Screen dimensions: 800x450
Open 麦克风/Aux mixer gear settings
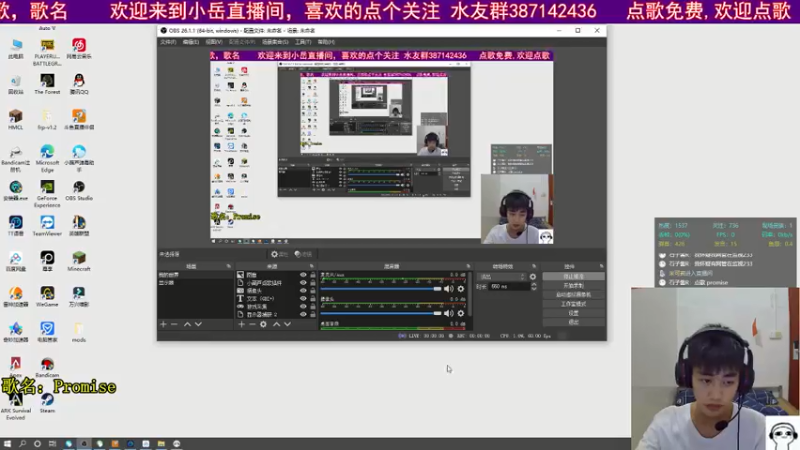(x=461, y=289)
